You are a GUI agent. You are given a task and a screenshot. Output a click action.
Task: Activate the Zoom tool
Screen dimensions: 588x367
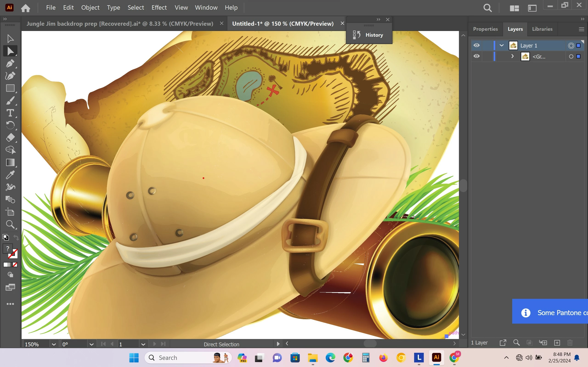(x=10, y=224)
